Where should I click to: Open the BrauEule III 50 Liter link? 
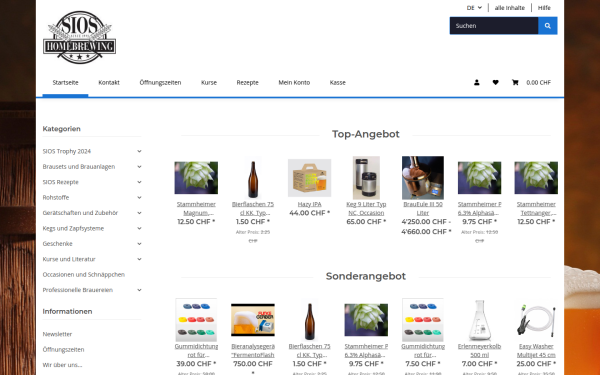[x=423, y=209]
